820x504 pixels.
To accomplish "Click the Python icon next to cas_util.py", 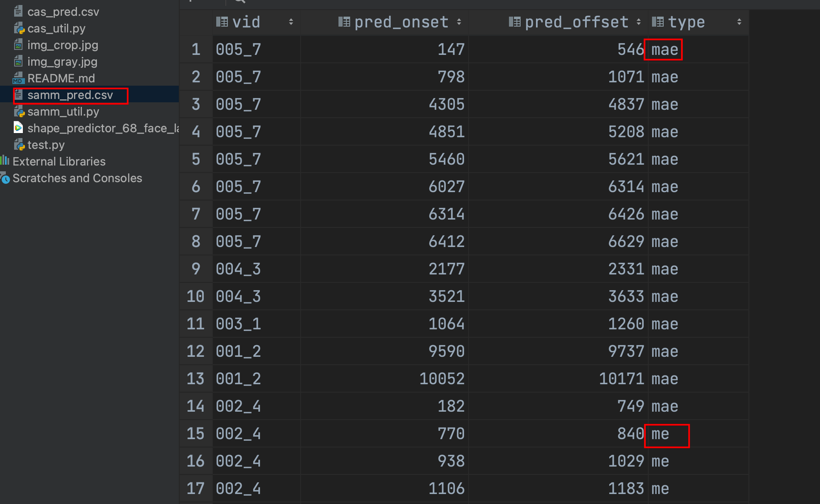I will click(19, 28).
